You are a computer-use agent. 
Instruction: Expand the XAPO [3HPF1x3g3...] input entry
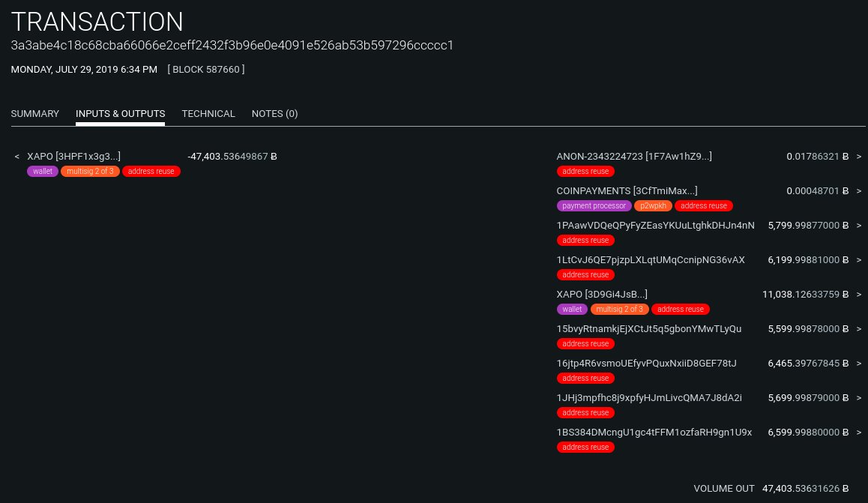(x=73, y=156)
